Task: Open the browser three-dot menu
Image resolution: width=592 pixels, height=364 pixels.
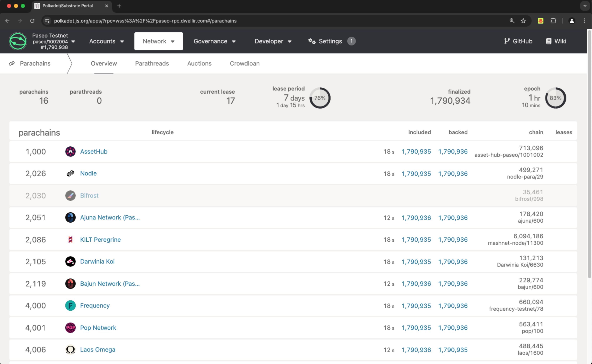Action: (x=584, y=21)
